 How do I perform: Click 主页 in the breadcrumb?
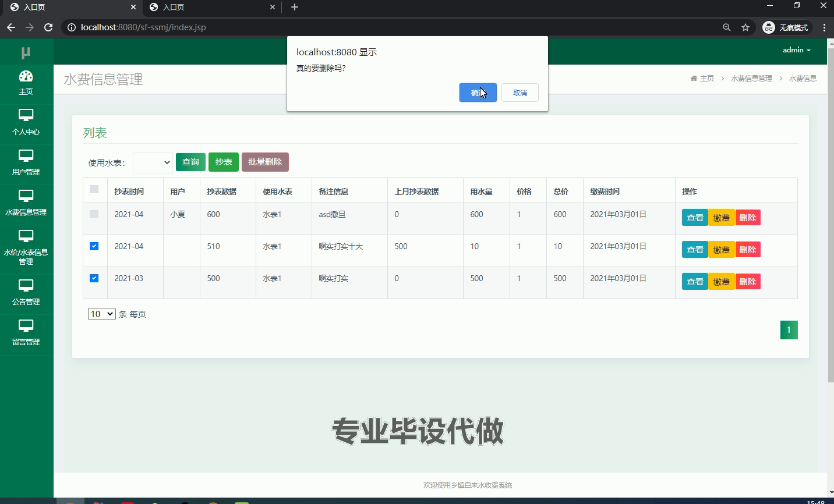[707, 78]
